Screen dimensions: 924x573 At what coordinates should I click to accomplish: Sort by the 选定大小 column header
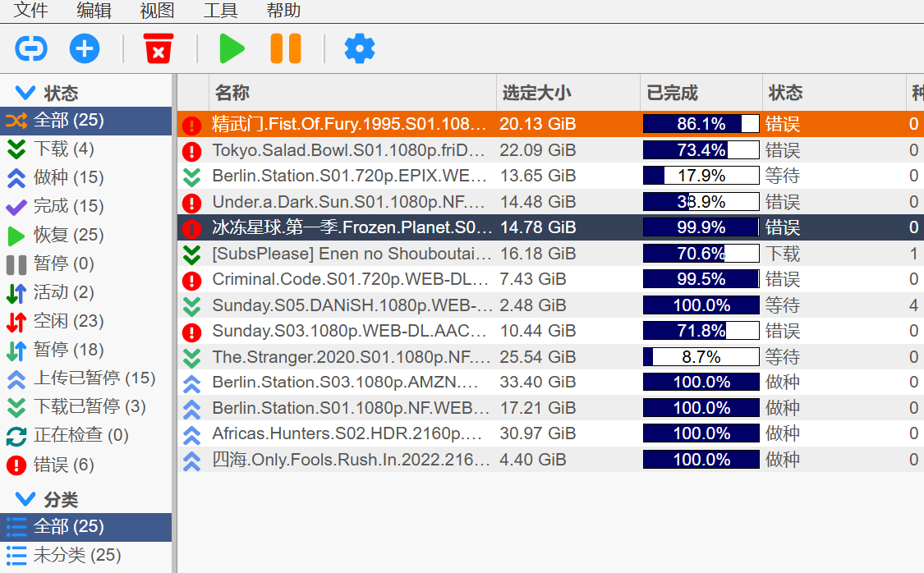[536, 93]
